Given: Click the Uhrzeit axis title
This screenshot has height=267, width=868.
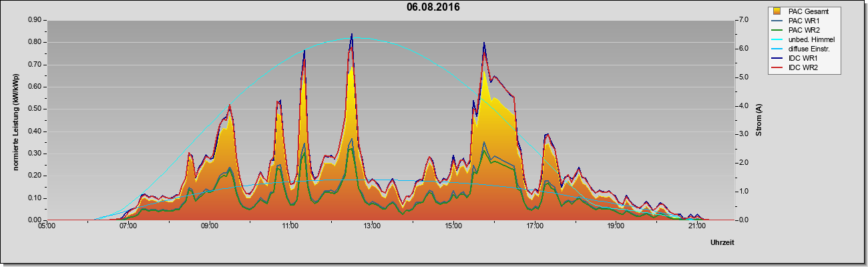Looking at the screenshot, I should [x=722, y=243].
